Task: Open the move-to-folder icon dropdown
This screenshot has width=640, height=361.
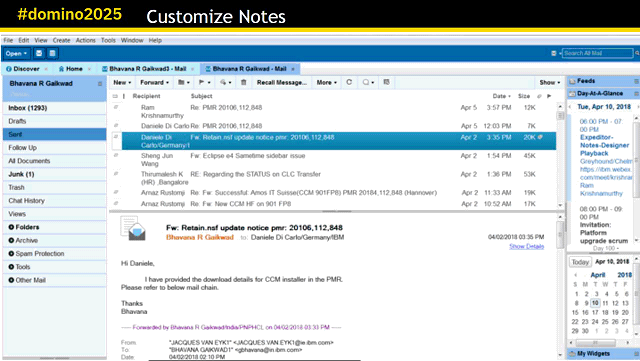Action: coord(184,82)
